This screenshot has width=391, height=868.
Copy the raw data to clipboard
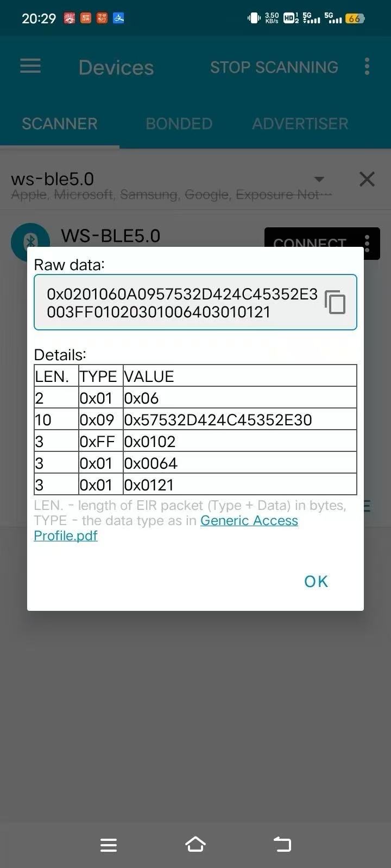(335, 302)
